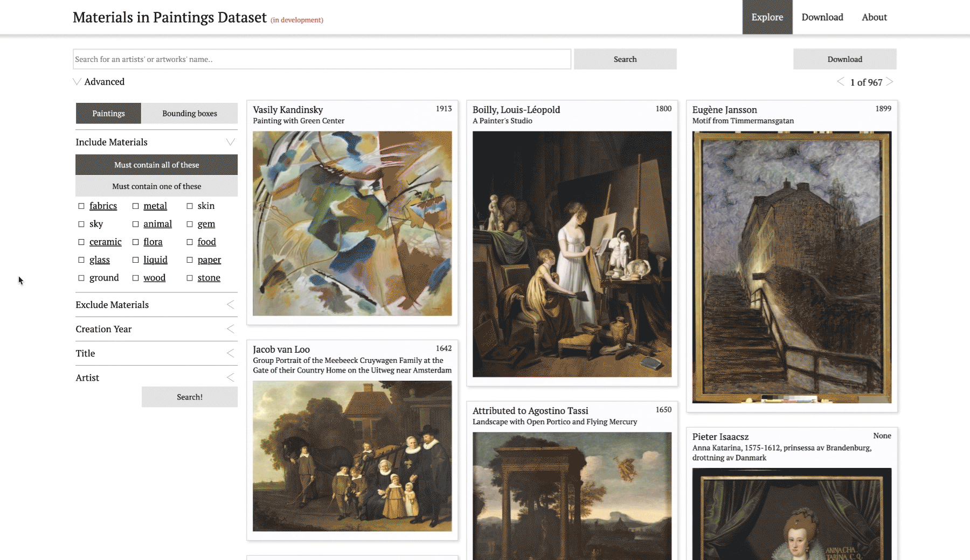Viewport: 970px width, 560px height.
Task: Tick the stone material checkbox
Action: pos(190,278)
